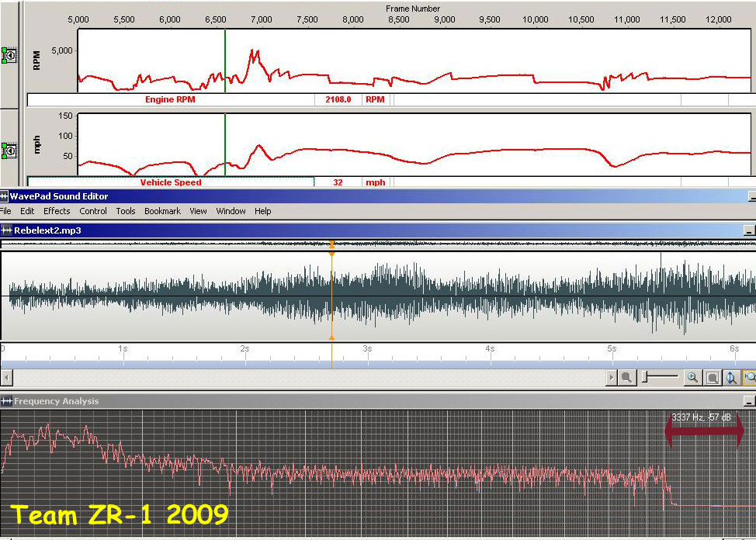Open the Bookmark menu
The image size is (756, 540).
[162, 211]
